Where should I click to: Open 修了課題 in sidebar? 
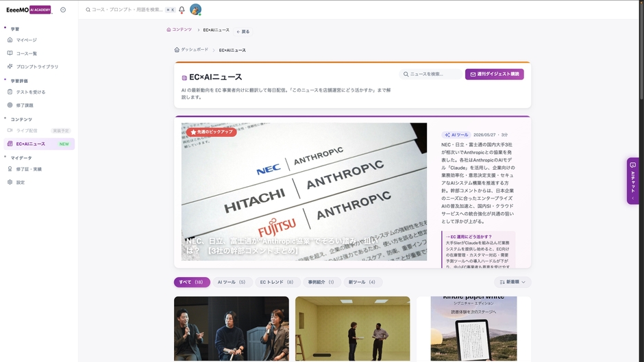pyautogui.click(x=39, y=105)
